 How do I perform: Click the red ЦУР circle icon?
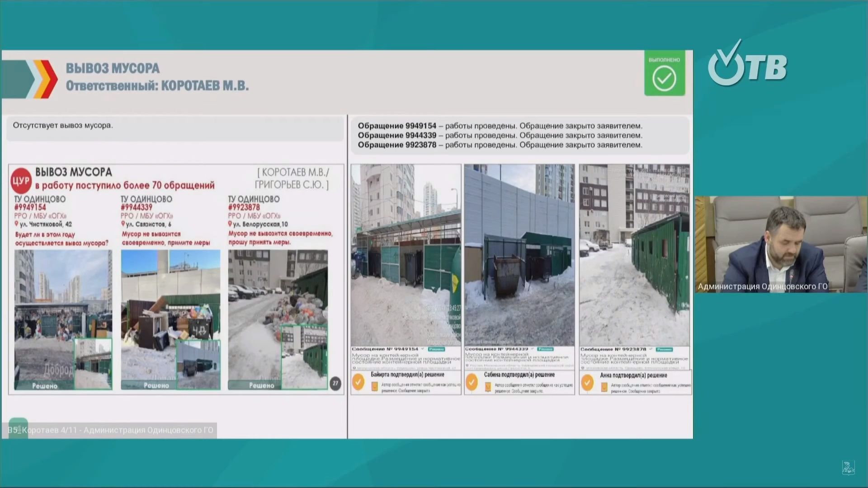tap(21, 181)
